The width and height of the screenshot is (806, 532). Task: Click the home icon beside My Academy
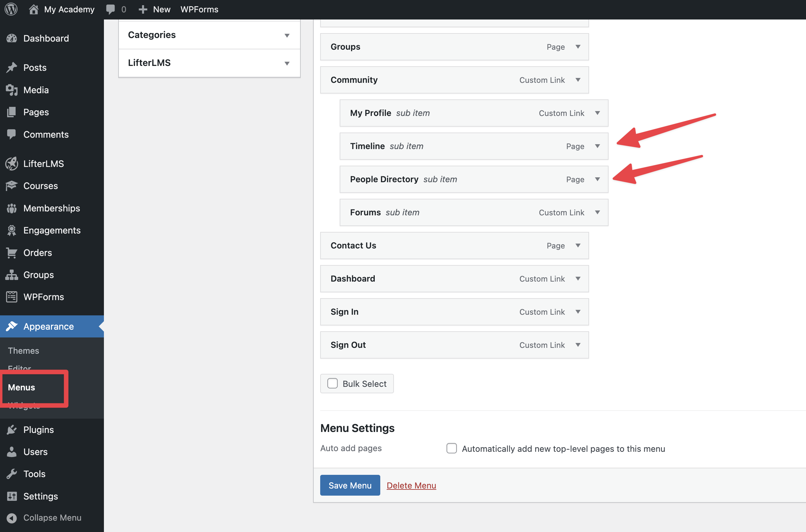coord(33,9)
